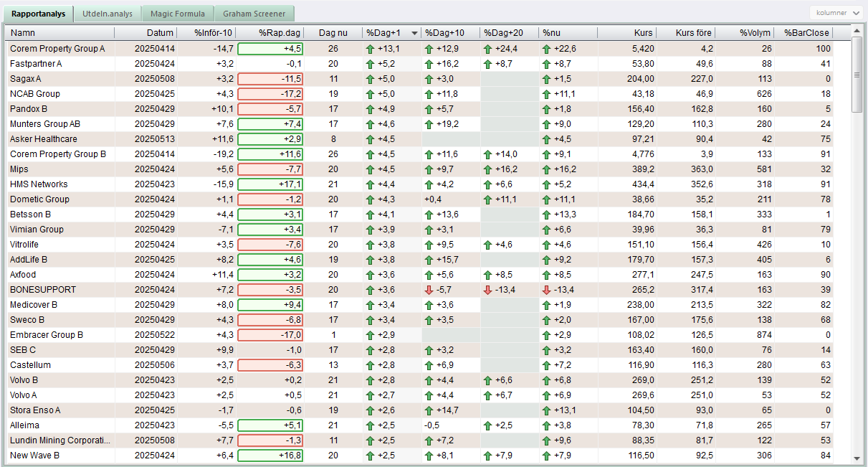Click the %BarClose column header
Screen dimensions: 868x467
coord(803,33)
